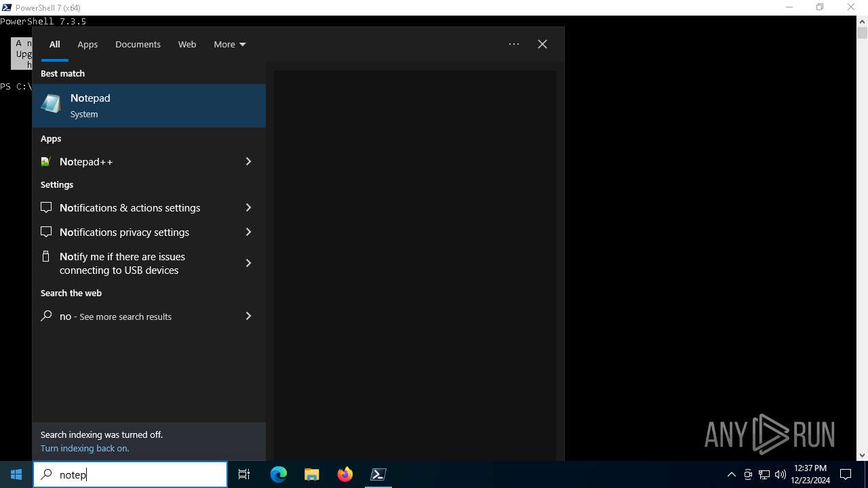Select 'Notifications & actions settings' text
This screenshot has width=868, height=488.
click(x=130, y=207)
